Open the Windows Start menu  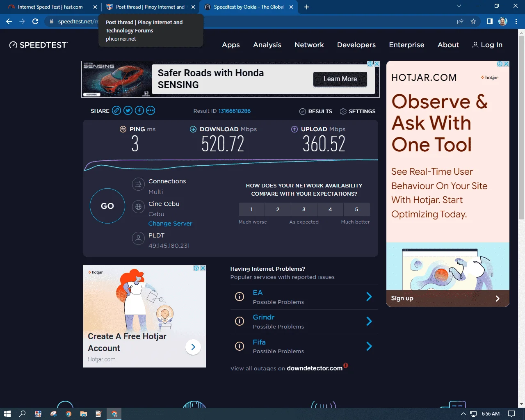pyautogui.click(x=7, y=414)
